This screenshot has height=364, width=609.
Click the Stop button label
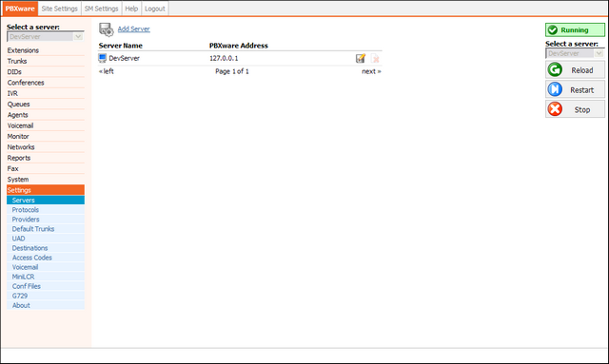tap(582, 110)
